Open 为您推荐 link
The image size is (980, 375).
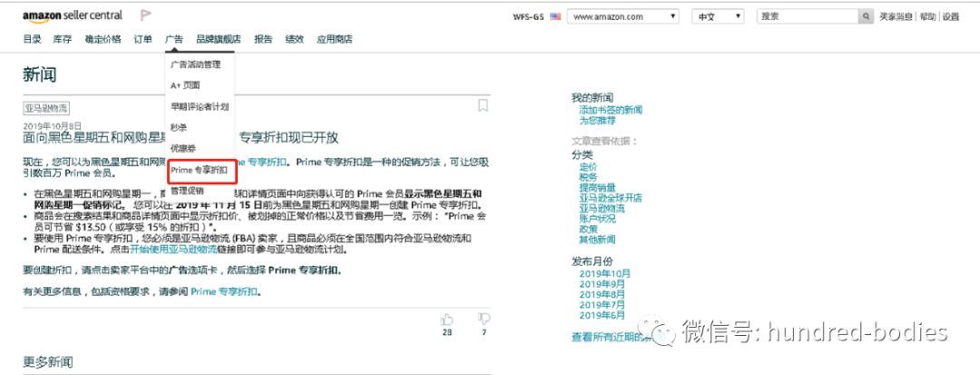(597, 121)
